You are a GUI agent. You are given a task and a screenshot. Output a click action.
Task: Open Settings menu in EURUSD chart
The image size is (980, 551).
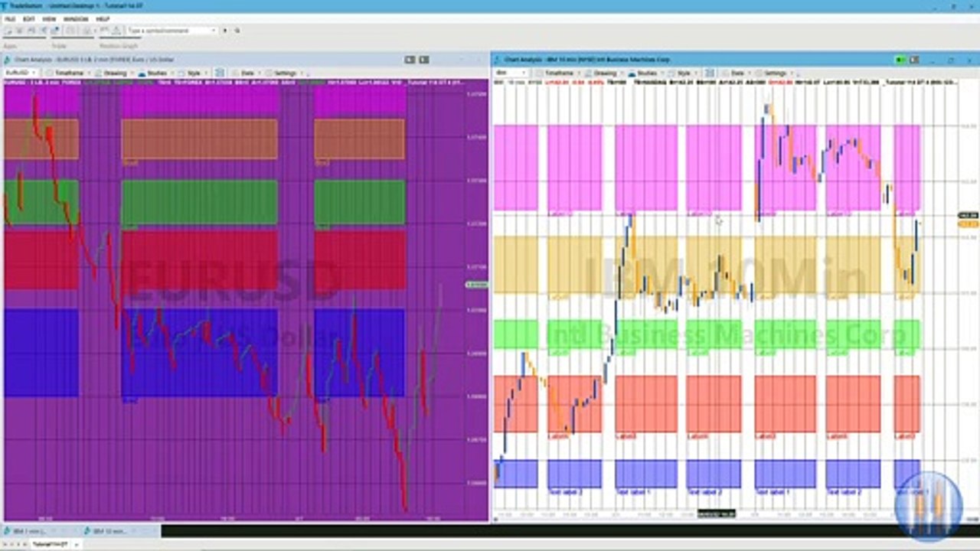(x=284, y=73)
